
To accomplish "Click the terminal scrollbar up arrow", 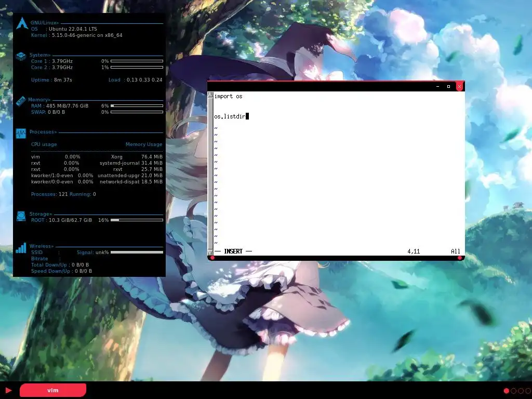I will (210, 95).
